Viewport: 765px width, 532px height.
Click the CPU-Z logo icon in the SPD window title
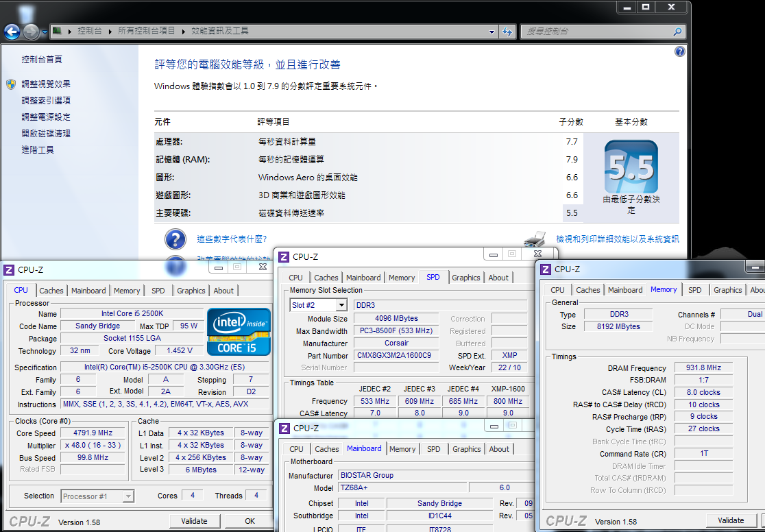(284, 256)
